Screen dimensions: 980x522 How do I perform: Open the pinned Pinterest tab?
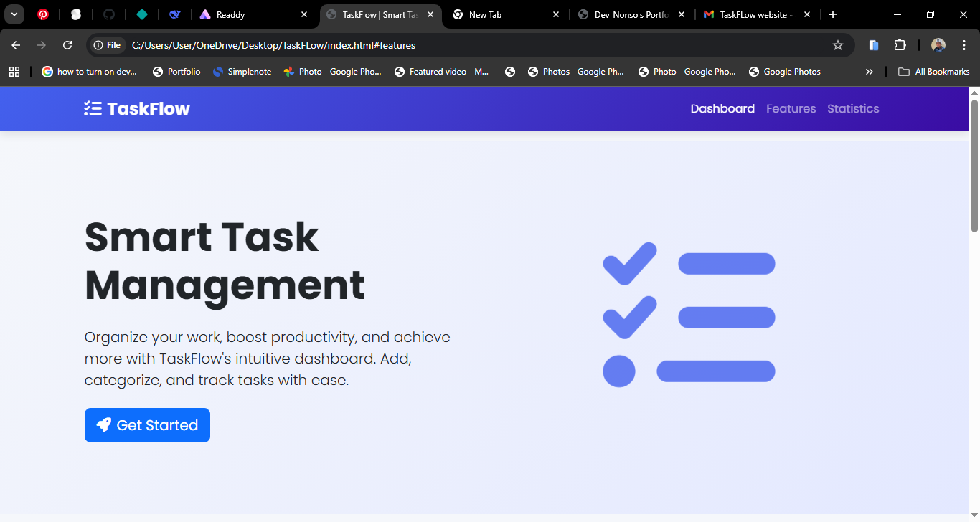(x=44, y=14)
